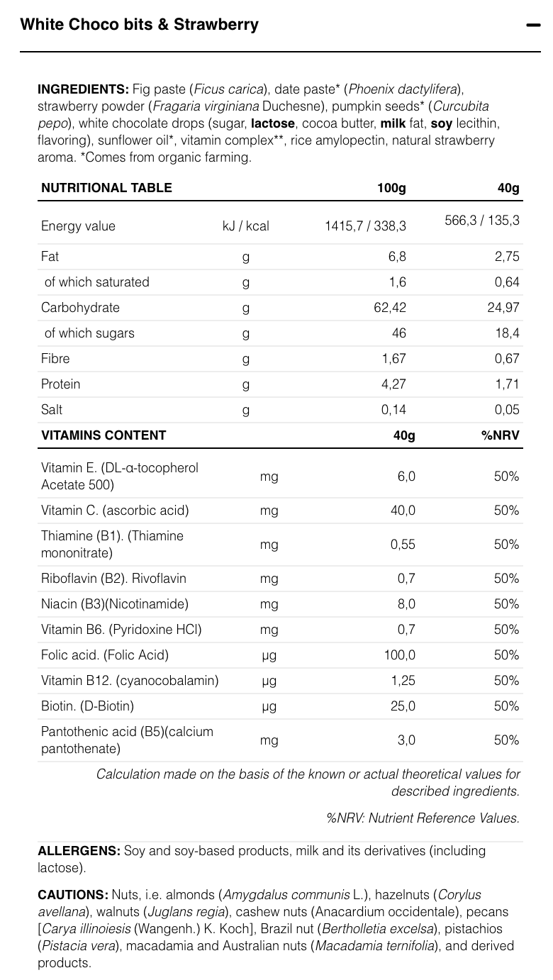Click the Fibre row label
553x980 pixels.
click(56, 359)
